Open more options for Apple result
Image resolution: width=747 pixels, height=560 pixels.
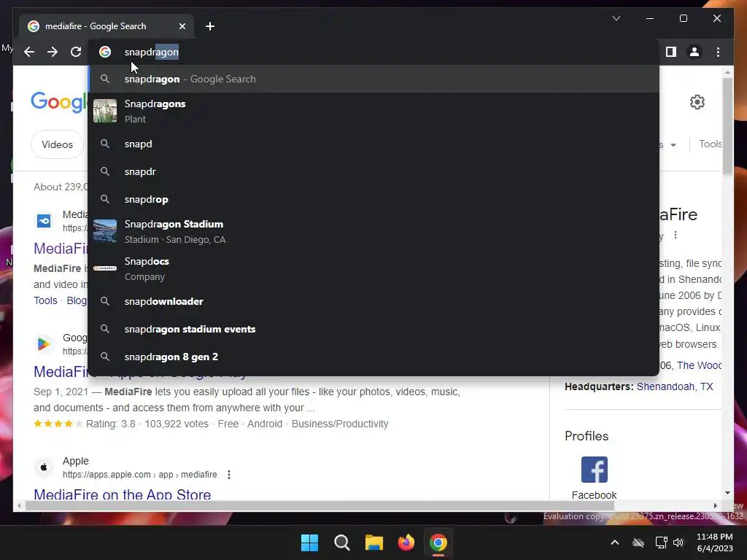tap(229, 475)
